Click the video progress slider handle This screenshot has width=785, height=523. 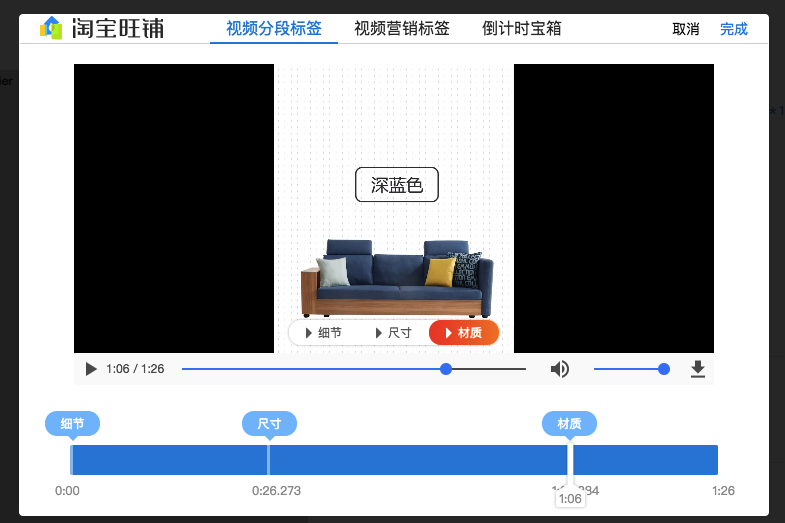coord(446,369)
